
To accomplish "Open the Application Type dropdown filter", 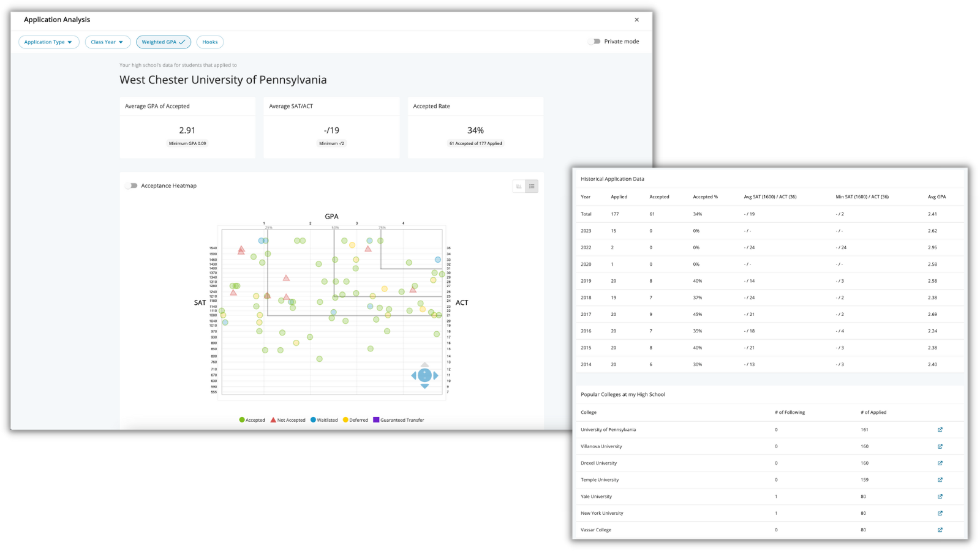I will [48, 42].
